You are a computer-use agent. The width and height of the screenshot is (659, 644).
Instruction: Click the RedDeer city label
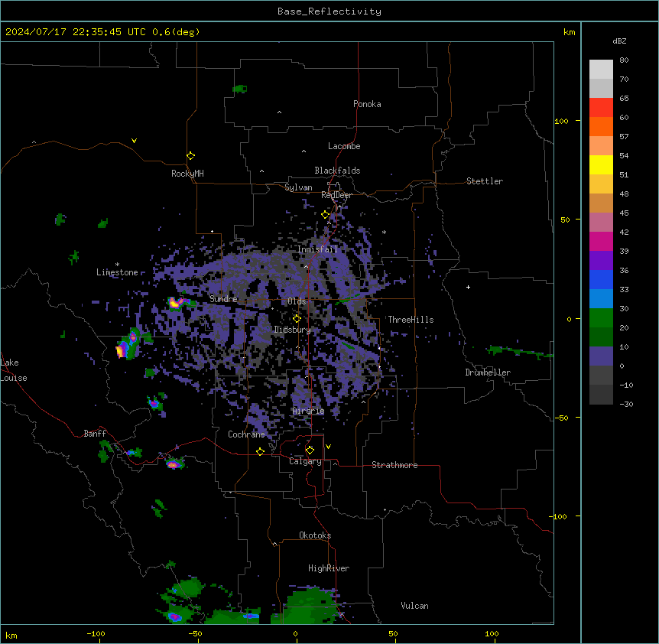pos(336,195)
